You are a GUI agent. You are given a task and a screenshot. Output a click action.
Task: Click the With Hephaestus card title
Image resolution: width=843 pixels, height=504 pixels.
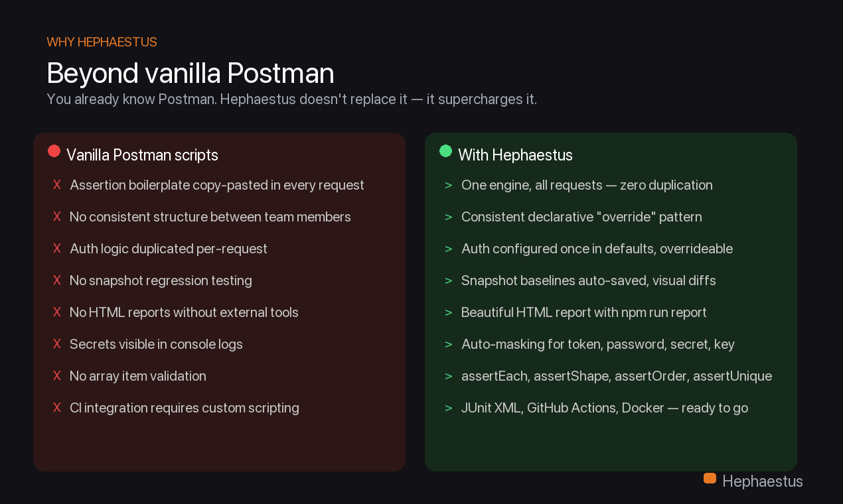[x=515, y=155]
